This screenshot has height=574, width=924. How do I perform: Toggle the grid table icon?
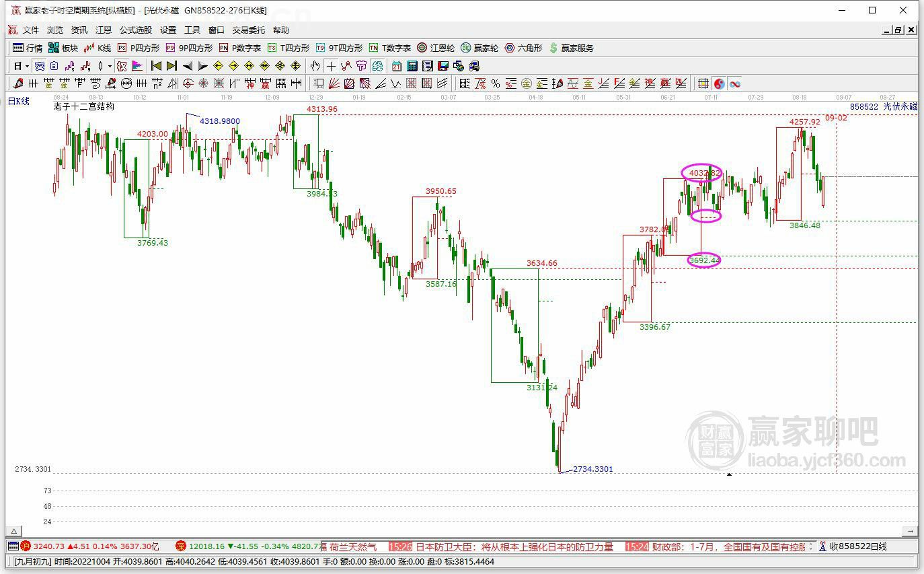703,83
